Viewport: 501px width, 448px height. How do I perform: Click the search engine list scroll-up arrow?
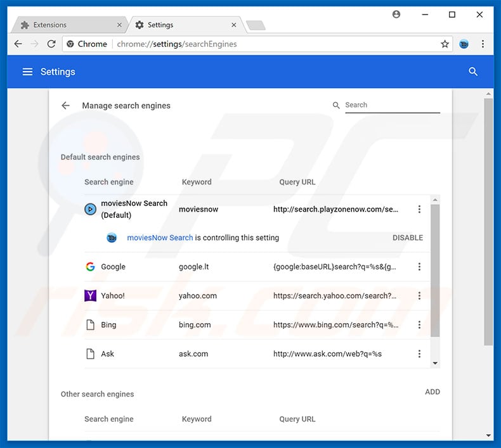click(435, 200)
